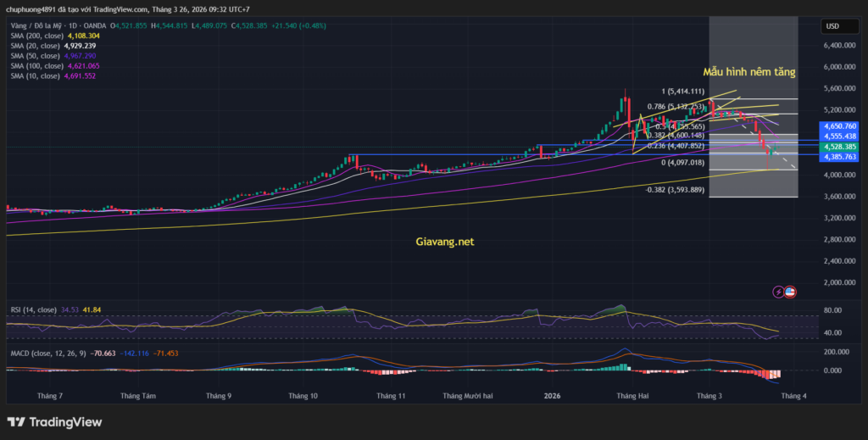Click the purple lightning event icon

pyautogui.click(x=778, y=292)
